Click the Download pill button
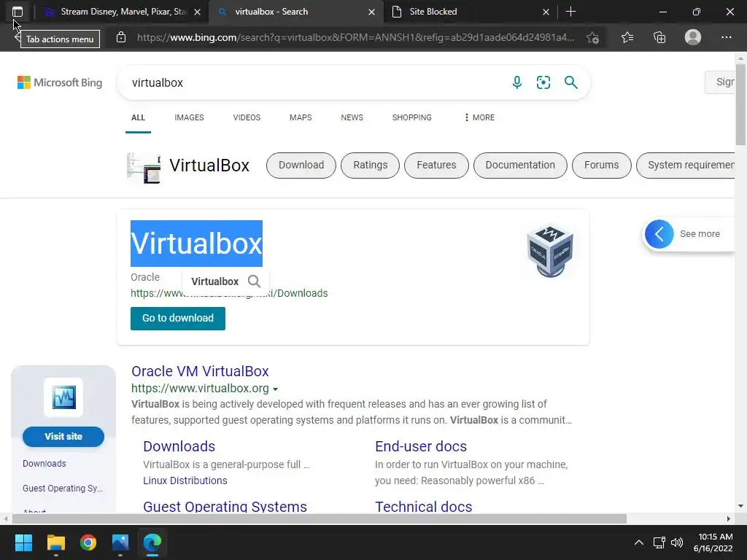The height and width of the screenshot is (560, 747). (301, 166)
